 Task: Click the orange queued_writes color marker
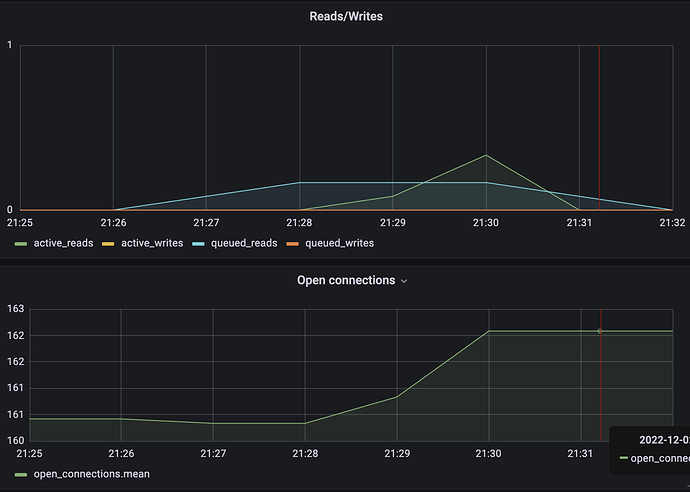(x=293, y=243)
